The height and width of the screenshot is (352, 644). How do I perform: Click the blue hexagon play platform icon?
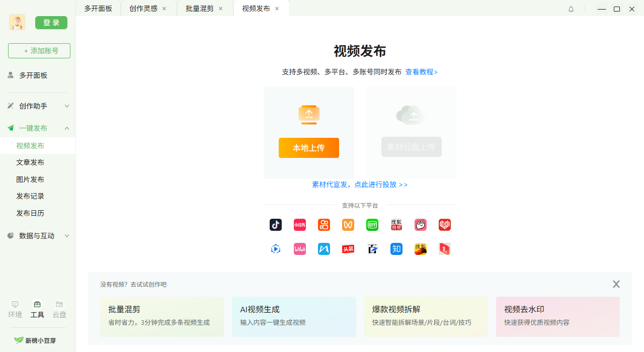(276, 249)
